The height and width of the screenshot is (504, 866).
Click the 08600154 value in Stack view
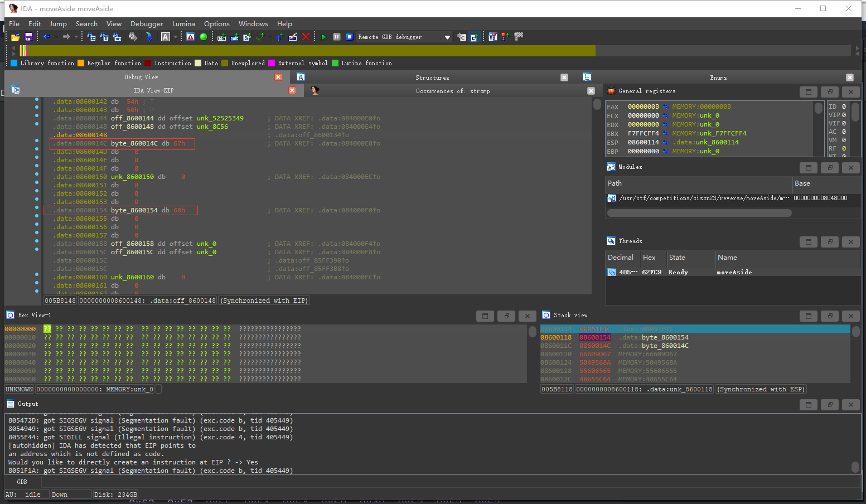595,337
